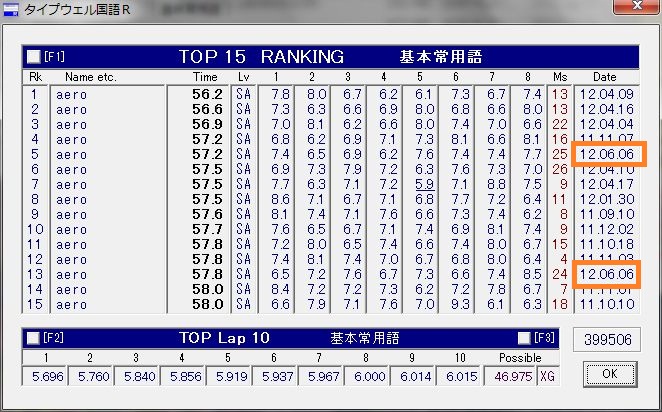Click the Rk column header

(x=35, y=77)
